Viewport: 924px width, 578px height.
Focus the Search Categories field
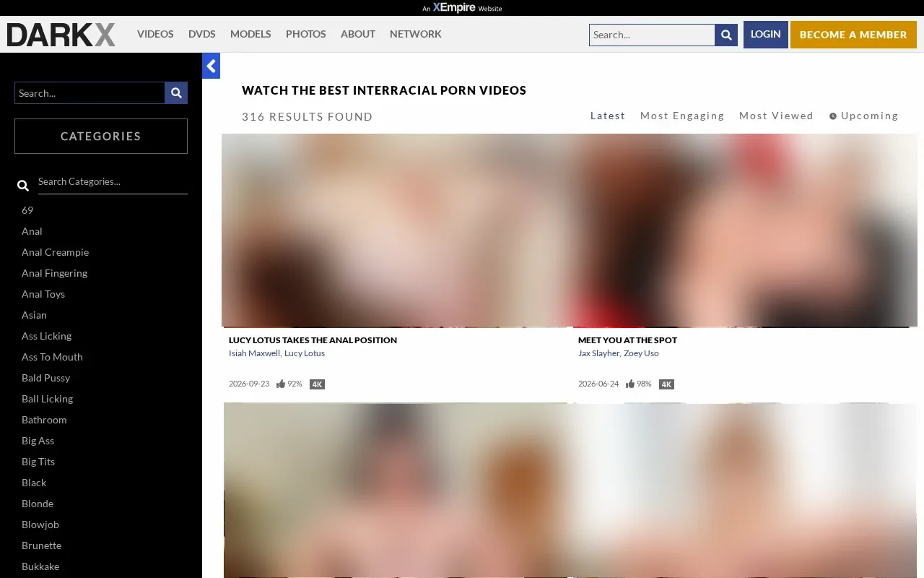coord(113,182)
